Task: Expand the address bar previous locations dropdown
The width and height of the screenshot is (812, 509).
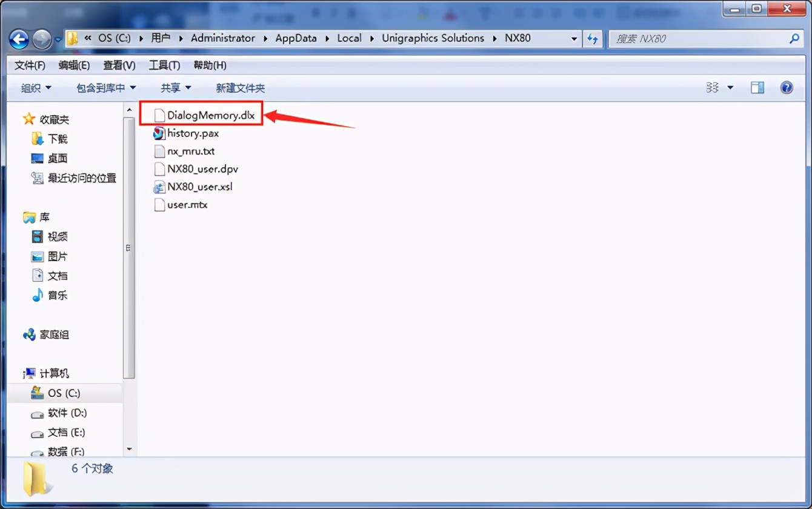Action: [x=574, y=39]
